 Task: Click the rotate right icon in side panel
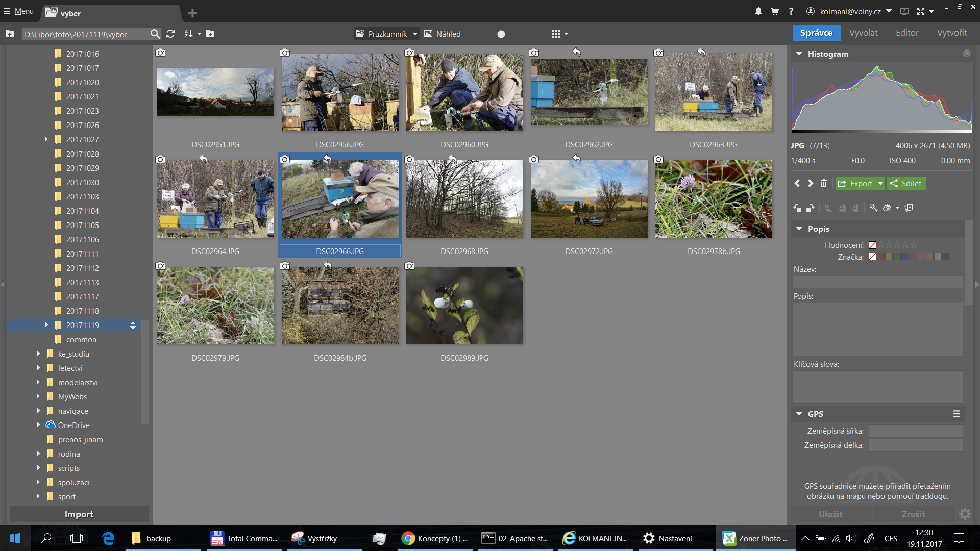click(810, 208)
